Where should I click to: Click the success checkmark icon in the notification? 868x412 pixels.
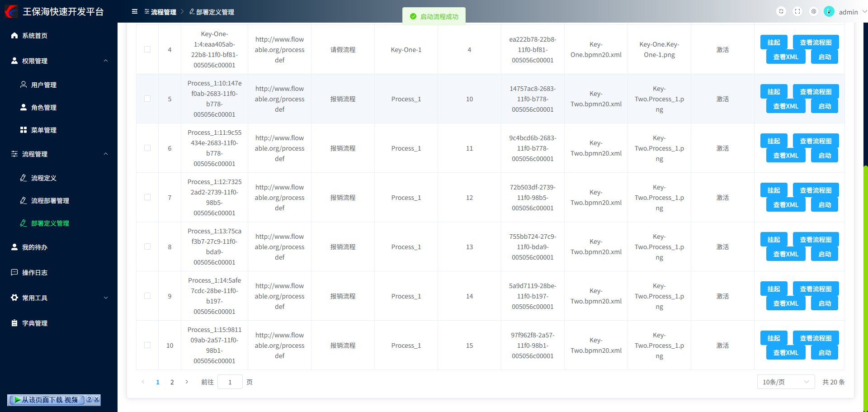pyautogui.click(x=413, y=16)
